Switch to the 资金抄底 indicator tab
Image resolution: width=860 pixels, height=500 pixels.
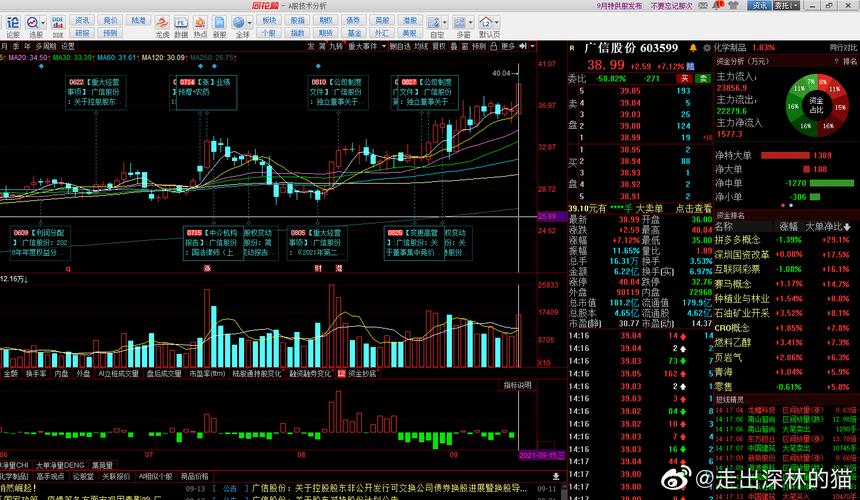[362, 374]
